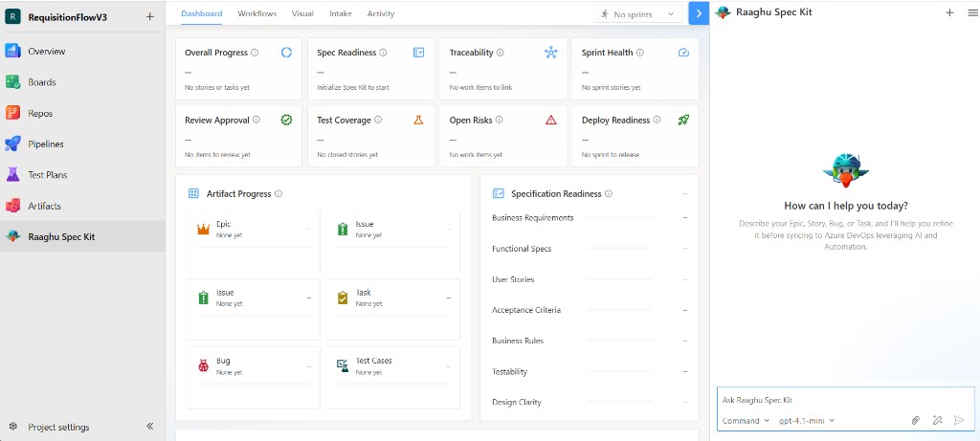Open the chat panel hamburger menu
The width and height of the screenshot is (980, 441).
[x=972, y=12]
